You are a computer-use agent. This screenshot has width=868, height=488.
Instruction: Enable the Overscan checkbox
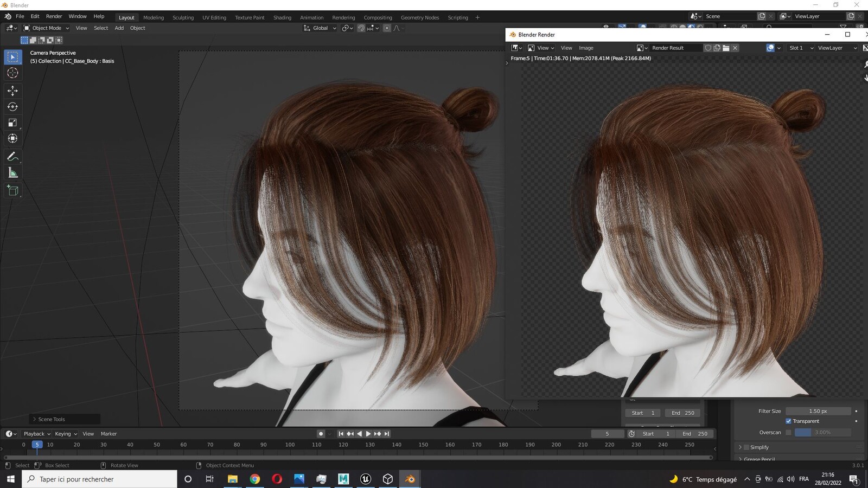click(x=788, y=433)
